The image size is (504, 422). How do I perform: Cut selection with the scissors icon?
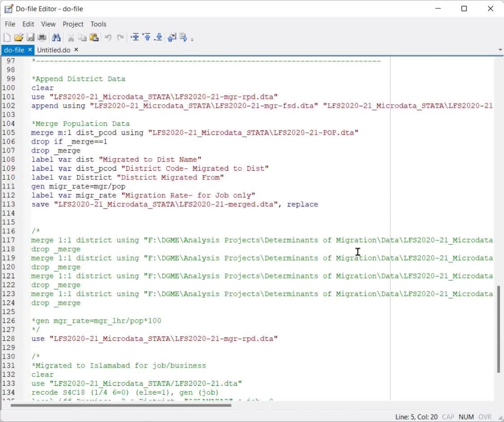click(71, 38)
